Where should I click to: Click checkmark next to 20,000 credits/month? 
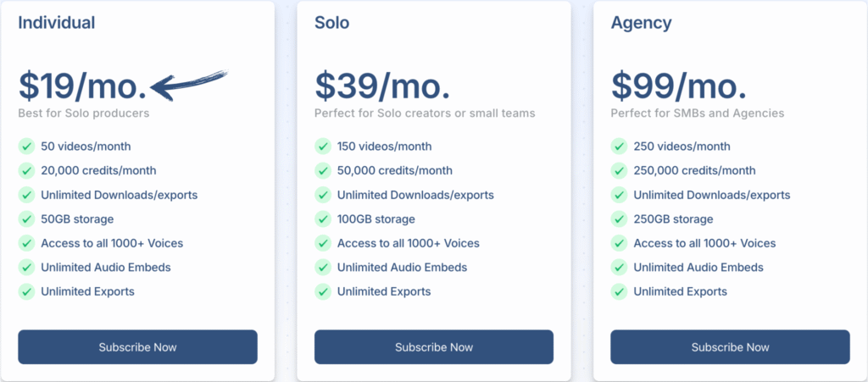click(x=26, y=170)
